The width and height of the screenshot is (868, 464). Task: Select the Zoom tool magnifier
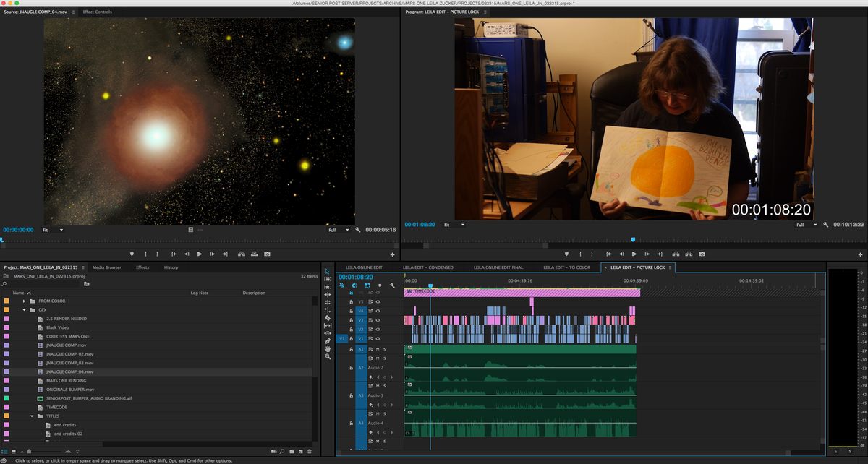pos(328,356)
